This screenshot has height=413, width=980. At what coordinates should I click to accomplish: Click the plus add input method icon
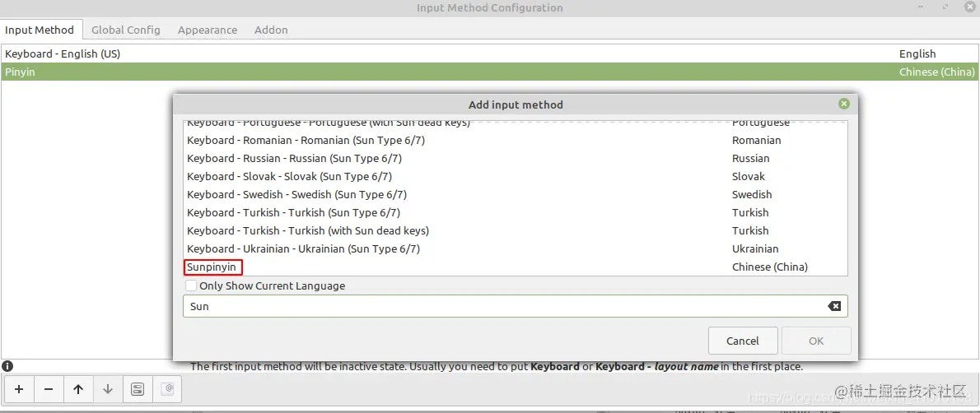coord(20,389)
